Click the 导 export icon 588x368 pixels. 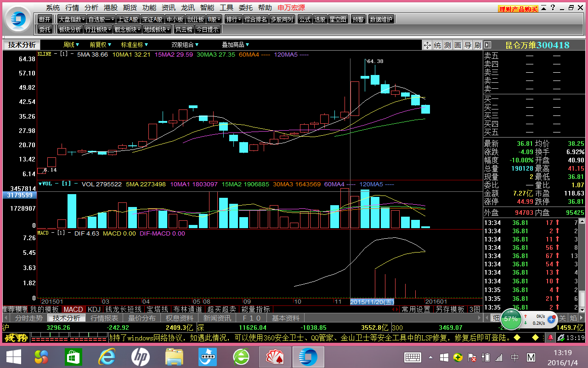468,45
